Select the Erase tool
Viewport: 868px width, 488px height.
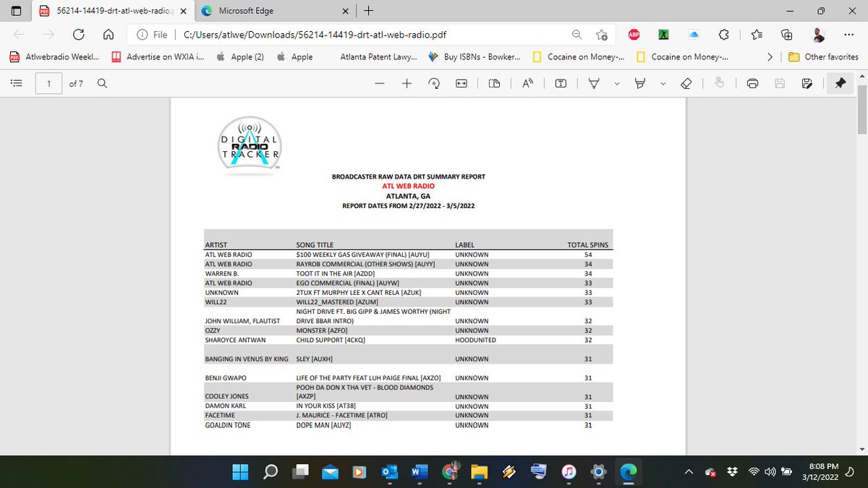click(686, 83)
